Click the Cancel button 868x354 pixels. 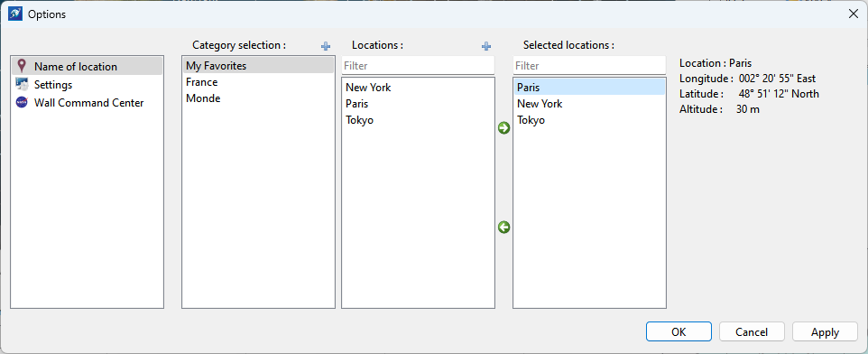tap(752, 331)
